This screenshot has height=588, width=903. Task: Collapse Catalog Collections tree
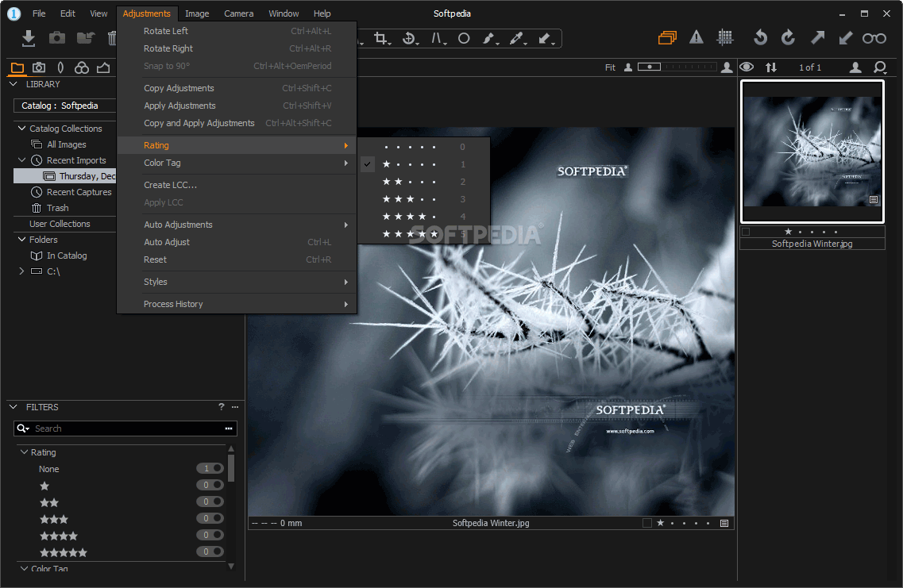tap(22, 129)
